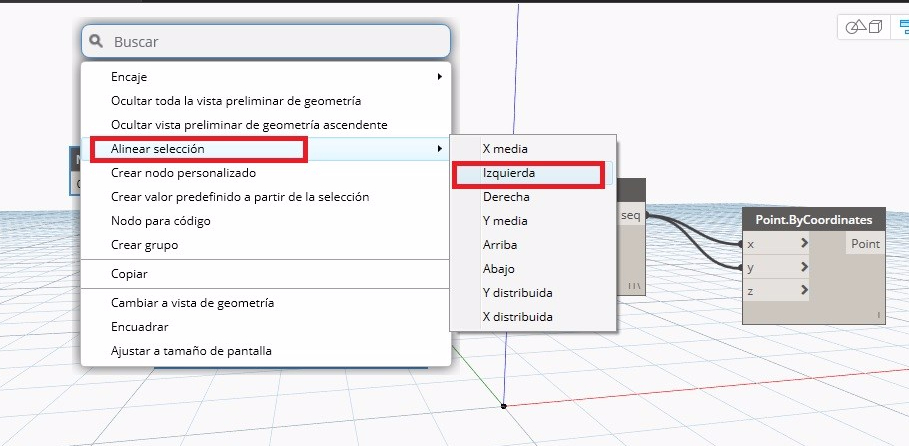Choose X media from the alignment submenu
The image size is (909, 446).
505,149
